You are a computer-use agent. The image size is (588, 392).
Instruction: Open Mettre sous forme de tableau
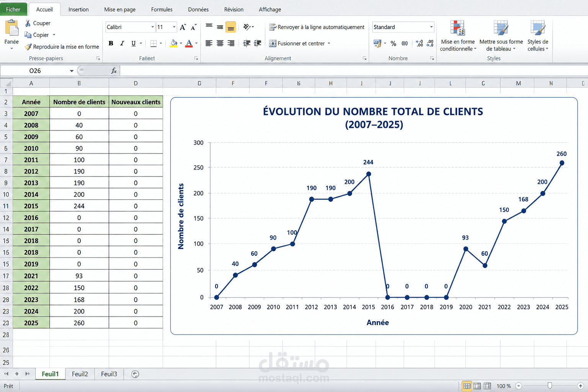pyautogui.click(x=501, y=36)
